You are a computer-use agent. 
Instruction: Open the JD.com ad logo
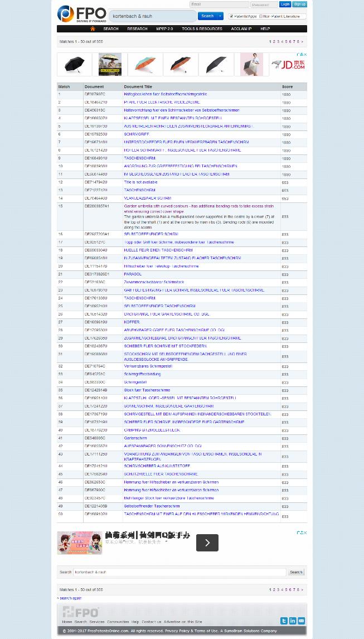point(289,64)
